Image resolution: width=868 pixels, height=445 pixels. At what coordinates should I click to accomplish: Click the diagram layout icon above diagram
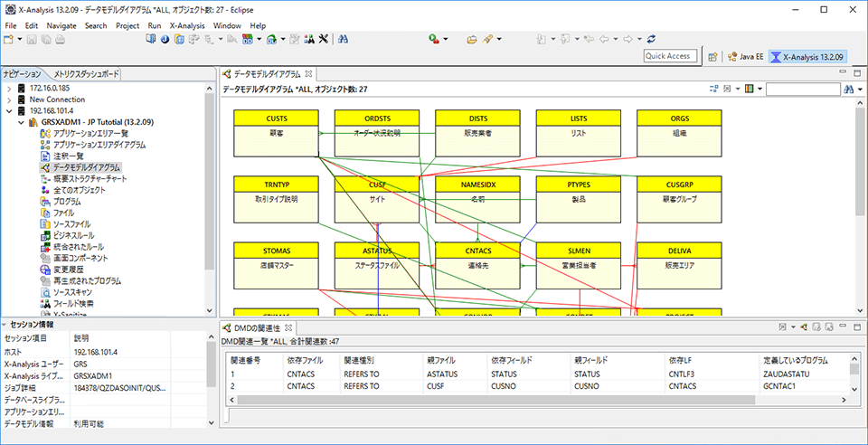point(714,90)
